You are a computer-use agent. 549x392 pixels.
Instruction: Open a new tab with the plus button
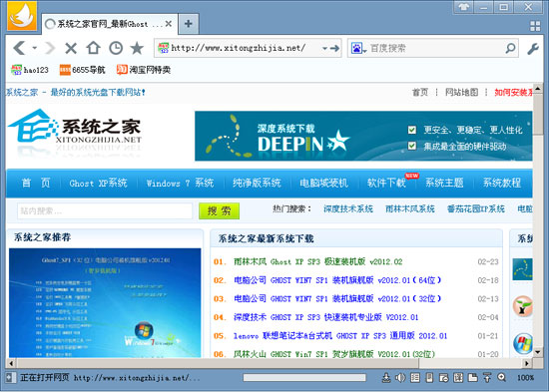coord(189,24)
